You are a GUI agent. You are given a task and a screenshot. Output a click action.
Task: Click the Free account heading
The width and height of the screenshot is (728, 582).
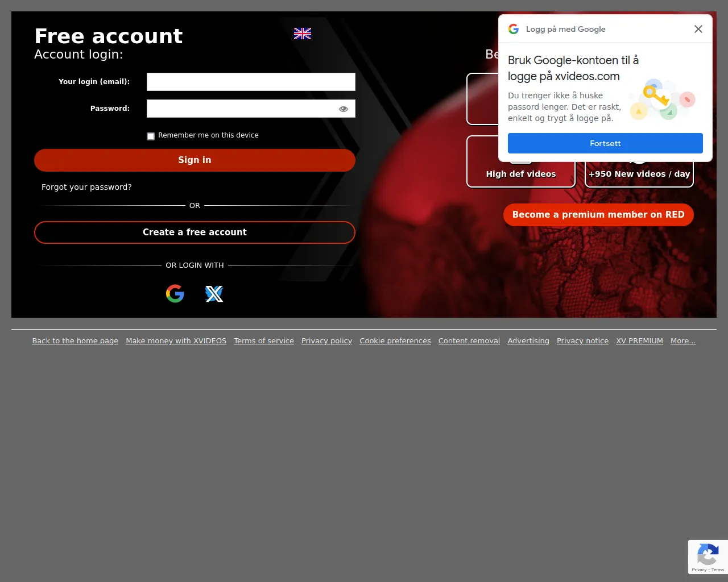point(109,36)
